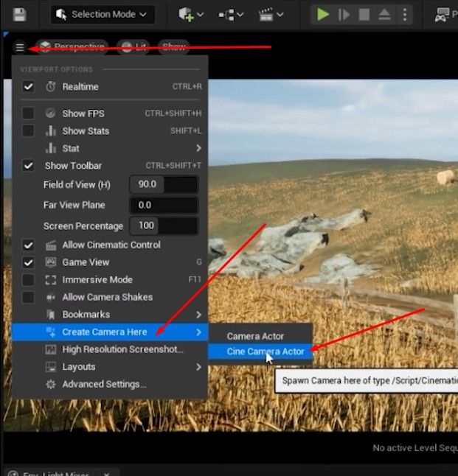
Task: Enable Allow Camera Shakes checkbox
Action: [x=28, y=297]
